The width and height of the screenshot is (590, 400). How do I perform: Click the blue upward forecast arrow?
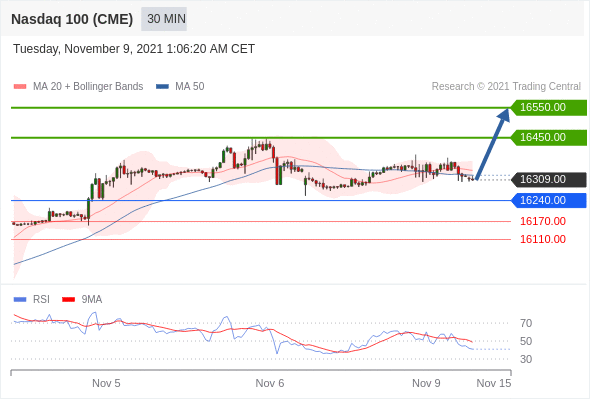tap(493, 144)
